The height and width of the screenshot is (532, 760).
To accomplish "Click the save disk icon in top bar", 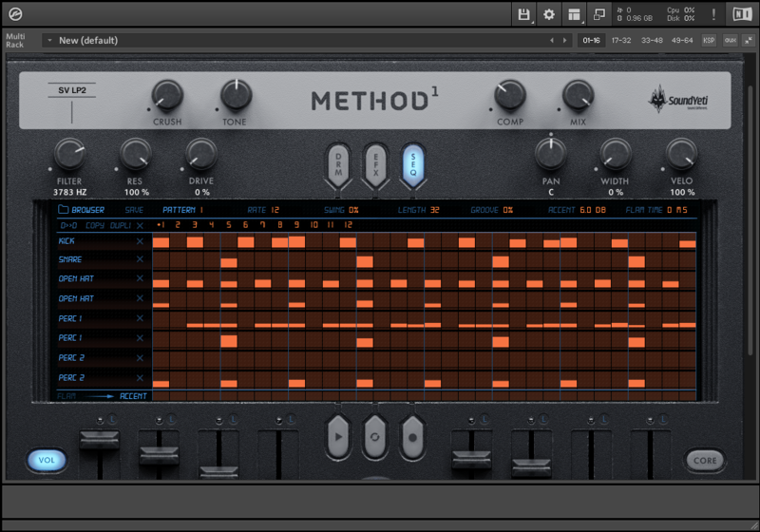I will pyautogui.click(x=523, y=14).
